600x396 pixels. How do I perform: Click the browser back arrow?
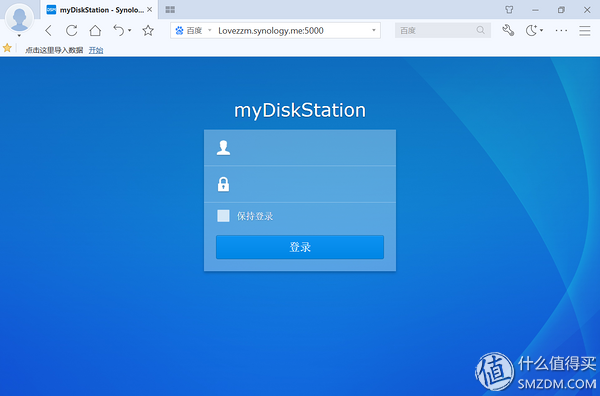48,30
